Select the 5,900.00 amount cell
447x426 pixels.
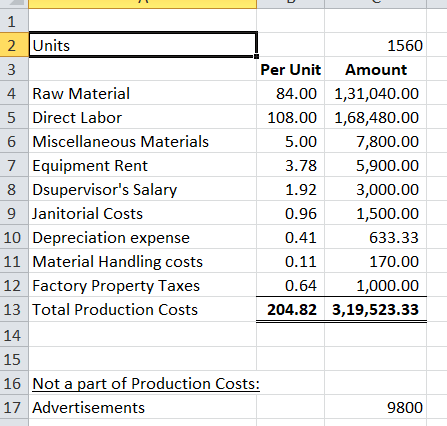click(375, 165)
